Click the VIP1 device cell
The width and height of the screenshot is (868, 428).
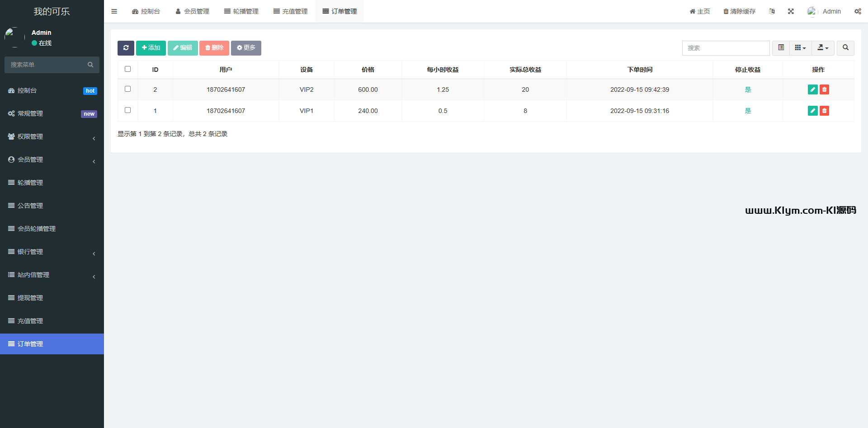point(307,111)
